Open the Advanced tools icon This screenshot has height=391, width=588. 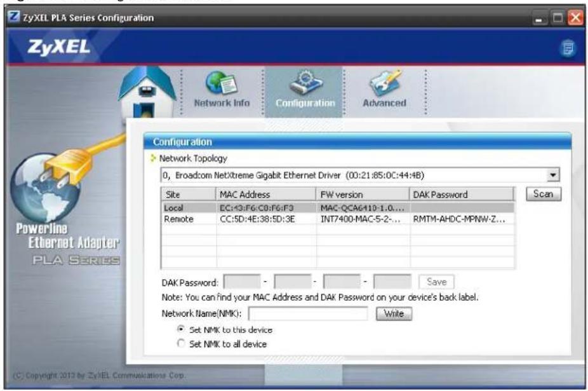coord(385,82)
